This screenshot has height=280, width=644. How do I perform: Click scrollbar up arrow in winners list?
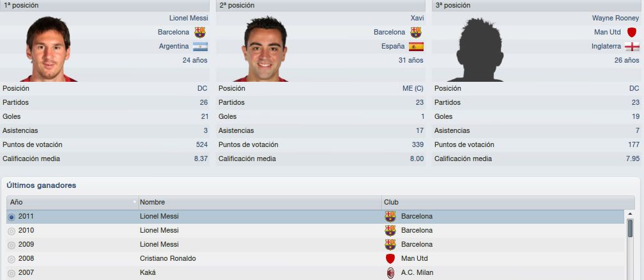pyautogui.click(x=630, y=214)
